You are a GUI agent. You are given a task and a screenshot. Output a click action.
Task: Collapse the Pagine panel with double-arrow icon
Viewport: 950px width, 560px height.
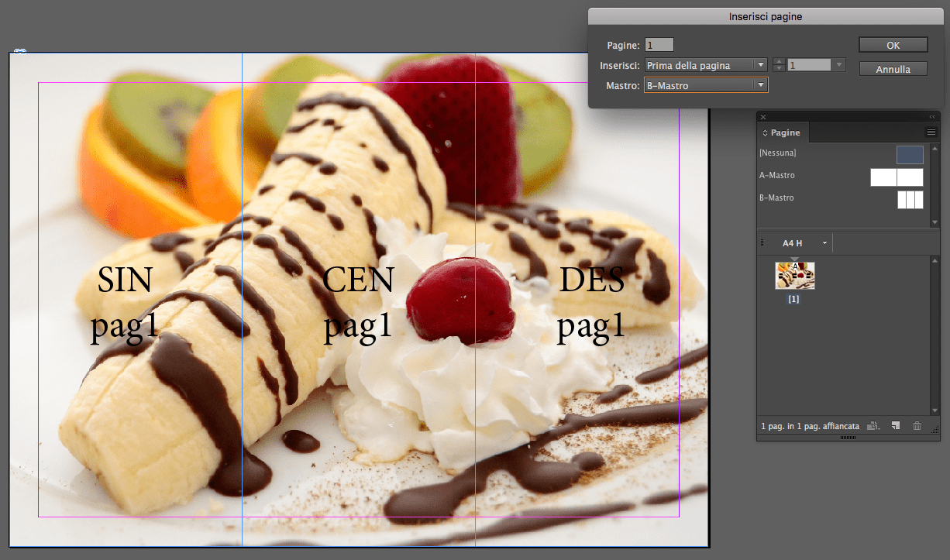tap(932, 116)
